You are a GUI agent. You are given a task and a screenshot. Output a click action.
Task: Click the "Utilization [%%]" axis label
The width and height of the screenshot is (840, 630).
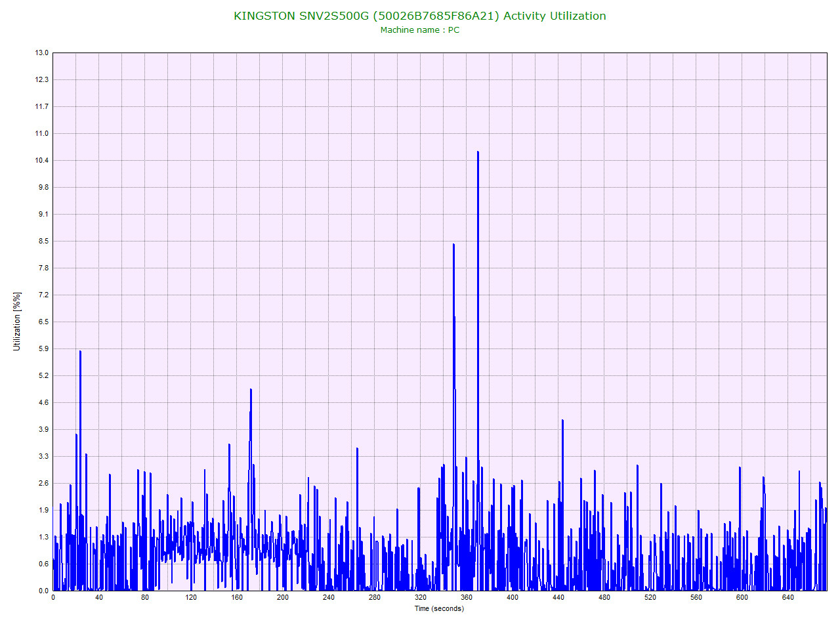point(18,321)
